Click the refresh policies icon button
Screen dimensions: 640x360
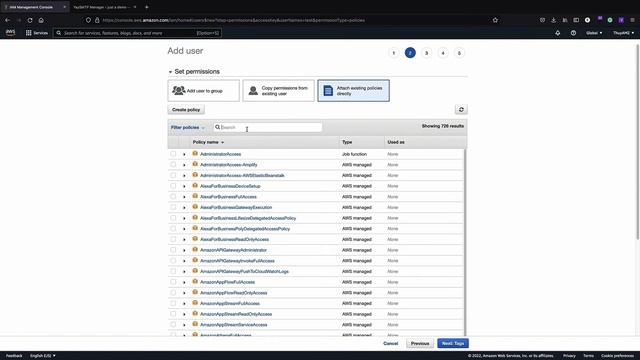[x=461, y=109]
